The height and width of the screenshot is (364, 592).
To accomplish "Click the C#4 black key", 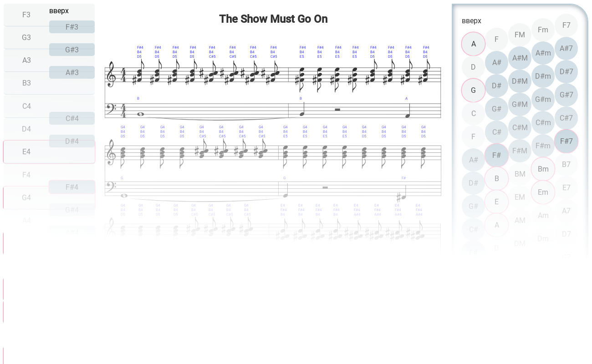I will click(x=72, y=118).
